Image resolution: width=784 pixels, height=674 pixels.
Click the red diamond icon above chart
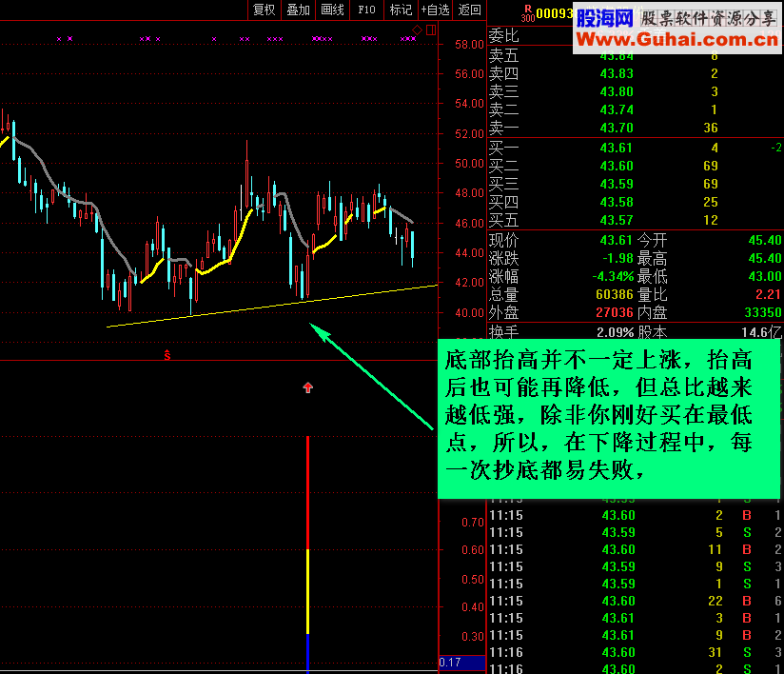tap(417, 30)
